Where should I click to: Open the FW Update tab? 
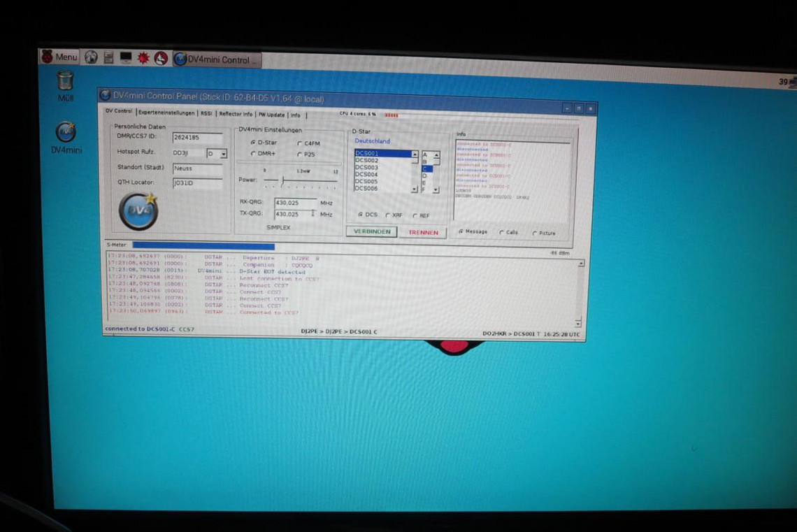[x=271, y=115]
